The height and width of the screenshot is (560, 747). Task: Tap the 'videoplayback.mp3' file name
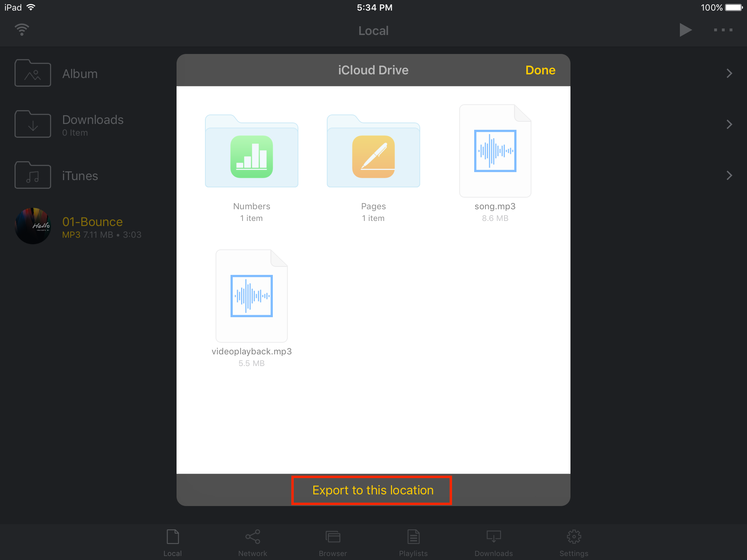(x=252, y=351)
